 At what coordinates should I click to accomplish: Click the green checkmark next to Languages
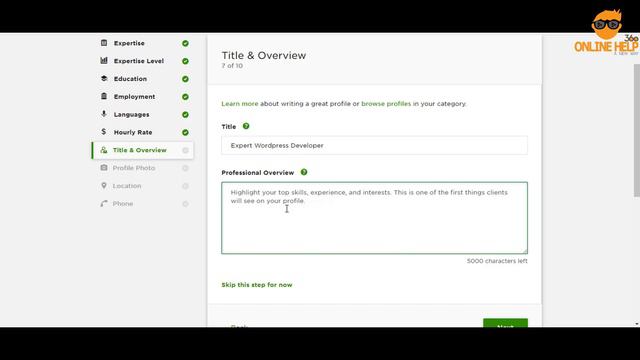pyautogui.click(x=185, y=115)
